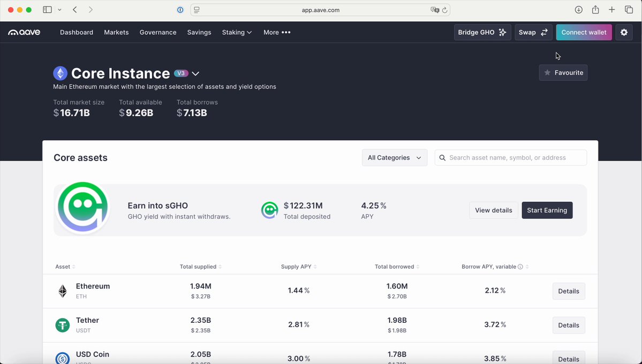Screen dimensions: 642x364
Task: Expand the Core Instance market selector chevron
Action: click(195, 74)
